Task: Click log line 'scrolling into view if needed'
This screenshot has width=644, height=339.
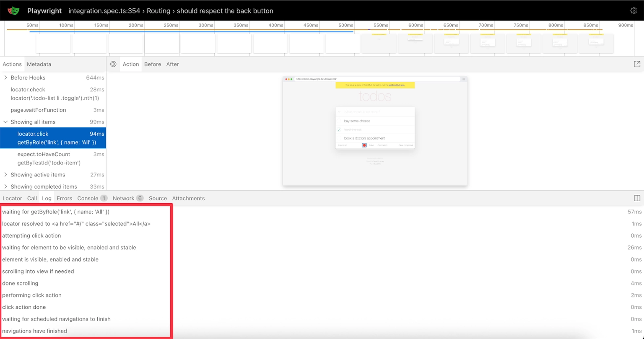Action: [38, 271]
